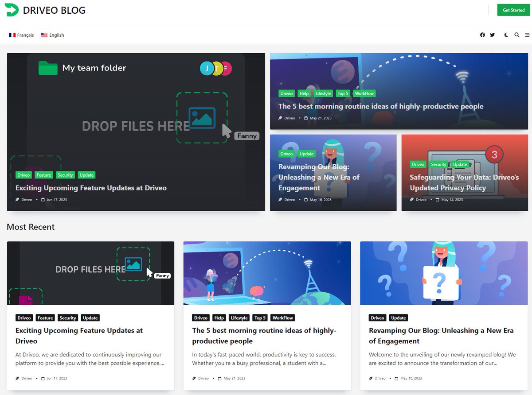The image size is (532, 395).
Task: Select the black Update tag in the third card
Action: tap(399, 318)
